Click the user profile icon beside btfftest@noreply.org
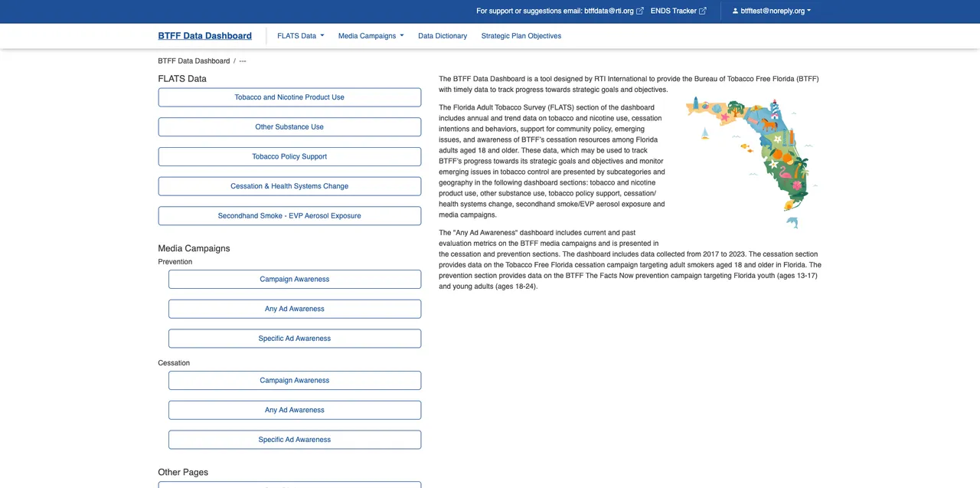This screenshot has width=980, height=488. [x=735, y=11]
